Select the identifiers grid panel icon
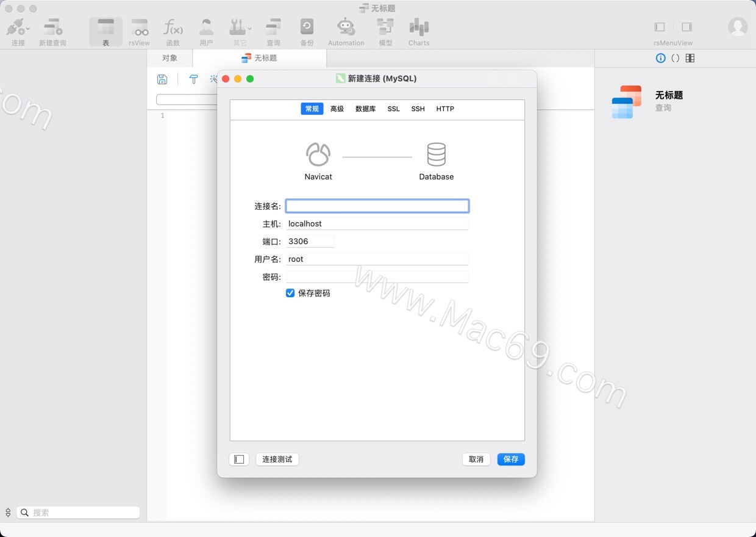This screenshot has height=537, width=756. (x=690, y=58)
